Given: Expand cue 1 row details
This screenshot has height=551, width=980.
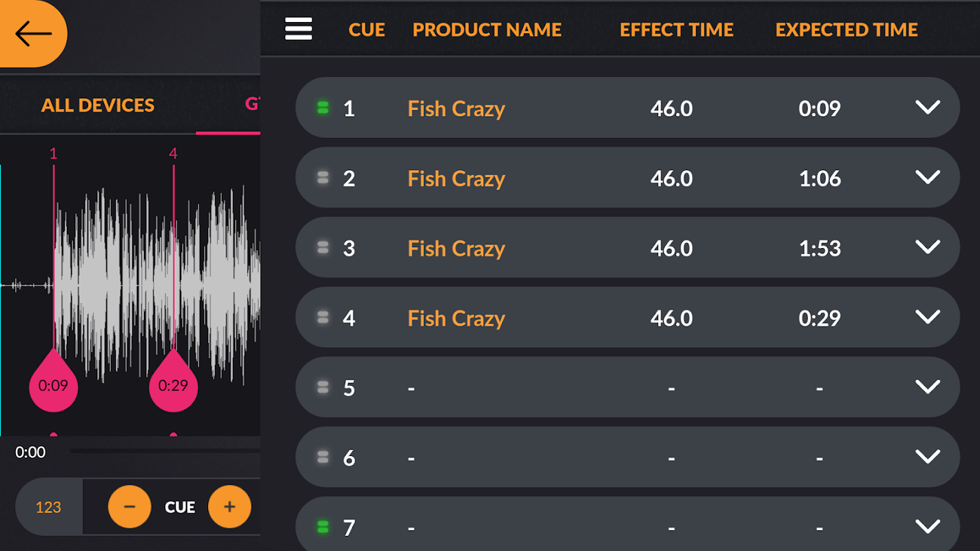Looking at the screenshot, I should [x=928, y=108].
